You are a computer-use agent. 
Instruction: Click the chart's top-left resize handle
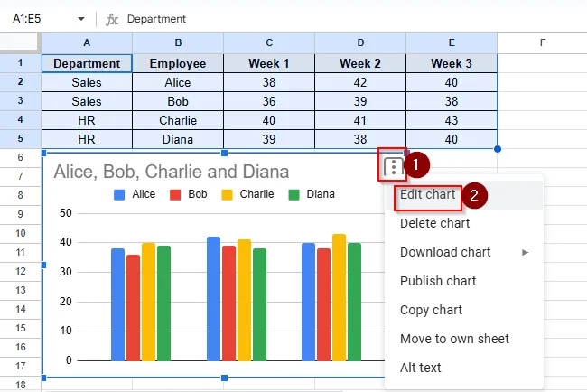click(x=44, y=153)
